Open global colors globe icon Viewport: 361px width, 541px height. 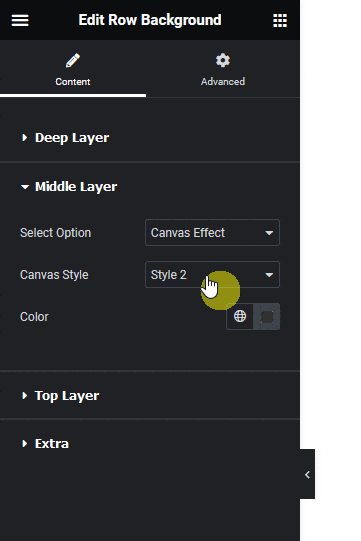pyautogui.click(x=240, y=316)
